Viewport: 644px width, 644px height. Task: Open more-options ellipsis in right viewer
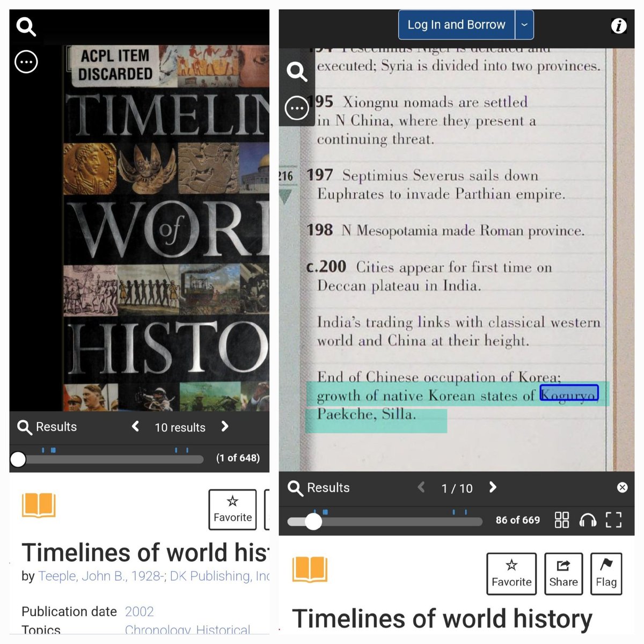point(297,108)
